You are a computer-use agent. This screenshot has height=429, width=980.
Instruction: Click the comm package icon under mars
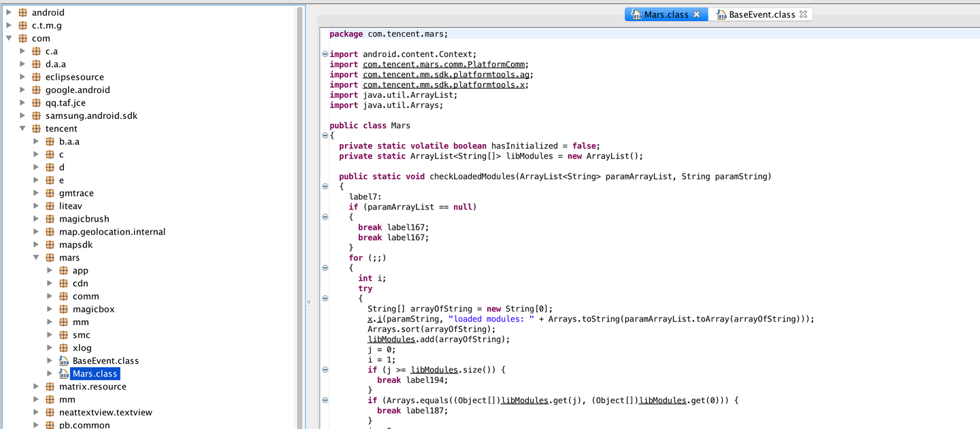tap(63, 296)
